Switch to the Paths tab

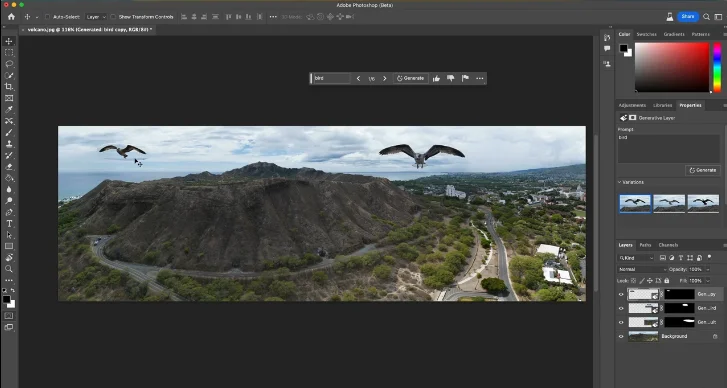tap(645, 245)
